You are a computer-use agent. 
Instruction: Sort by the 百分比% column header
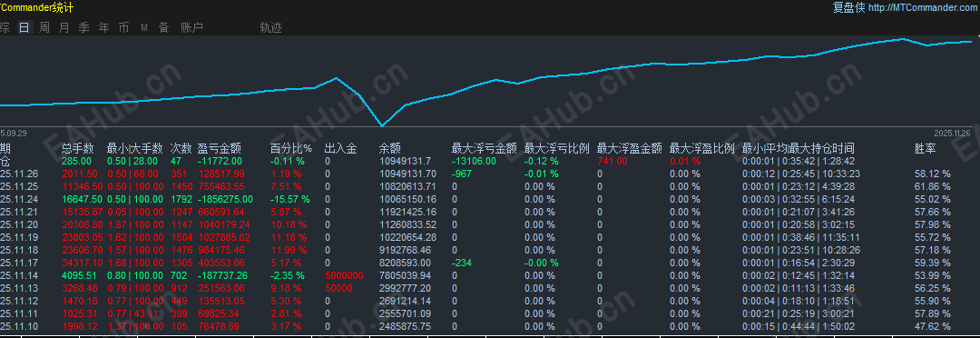click(290, 148)
